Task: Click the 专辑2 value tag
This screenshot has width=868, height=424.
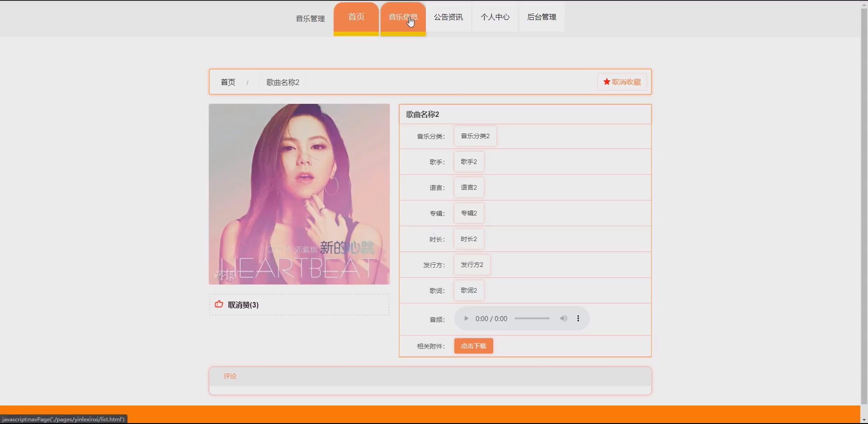Action: point(469,213)
